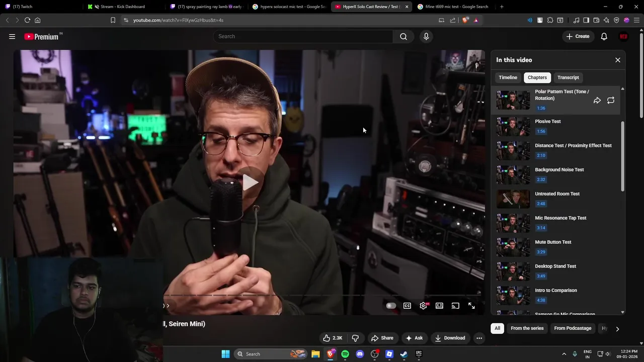Viewport: 644px width, 362px height.
Task: Open the browser main menu
Action: [636, 20]
